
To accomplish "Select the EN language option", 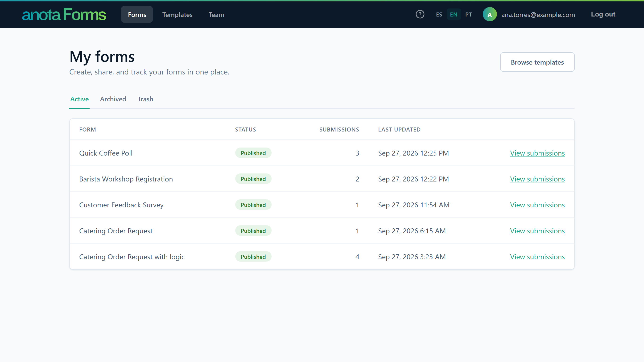I will (454, 15).
